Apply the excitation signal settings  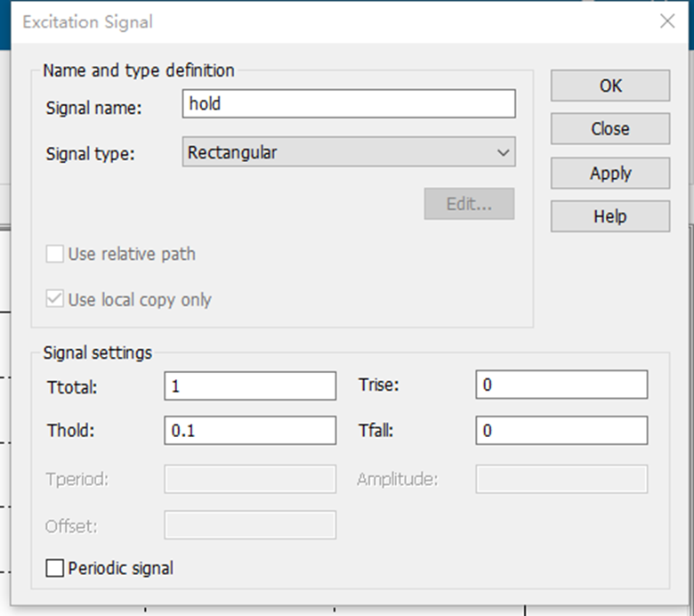click(x=609, y=173)
